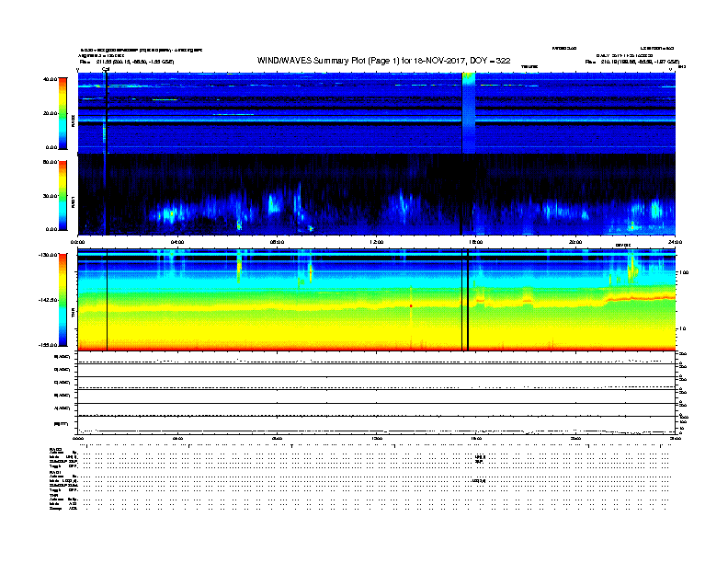Click the RAD1 color scale bar

pyautogui.click(x=63, y=196)
